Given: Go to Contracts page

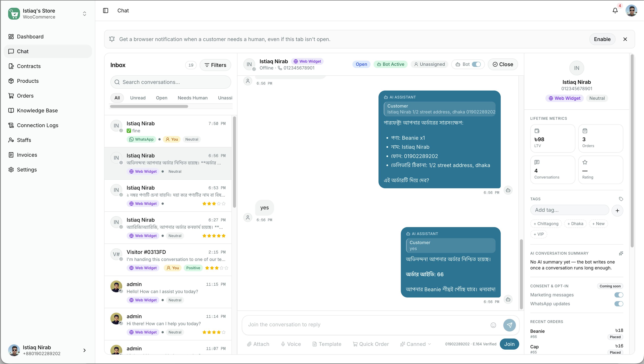Looking at the screenshot, I should [48, 66].
